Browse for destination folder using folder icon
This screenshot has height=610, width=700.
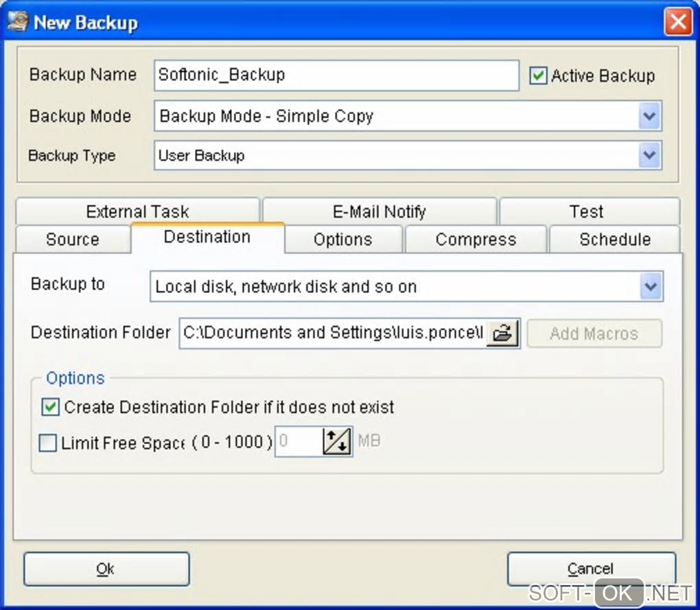coord(502,333)
